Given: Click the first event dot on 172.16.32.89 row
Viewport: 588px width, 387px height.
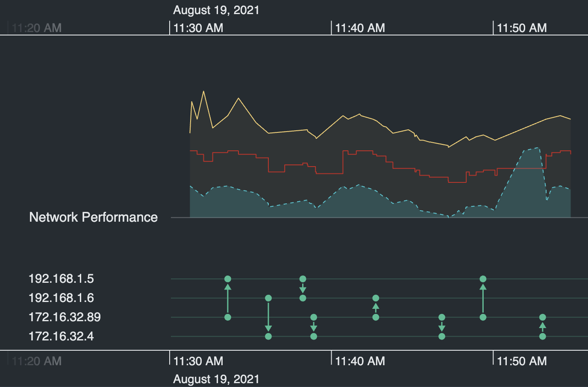Looking at the screenshot, I should coord(228,317).
